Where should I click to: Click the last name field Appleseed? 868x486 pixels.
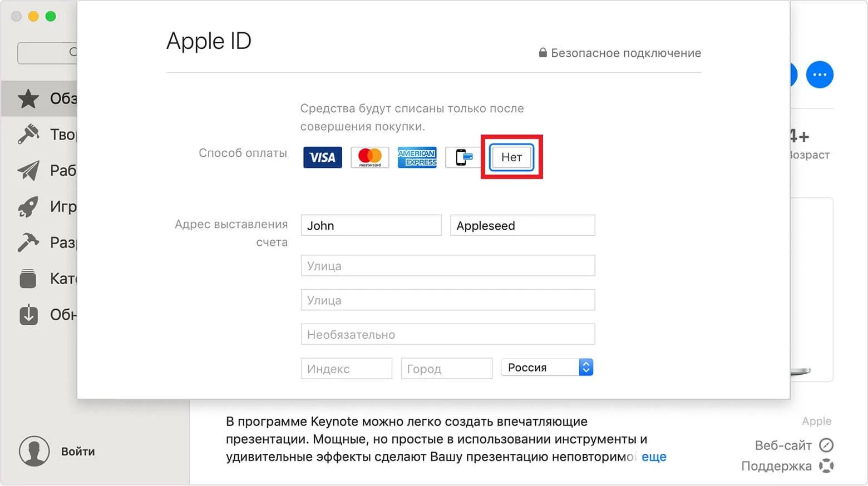[522, 225]
